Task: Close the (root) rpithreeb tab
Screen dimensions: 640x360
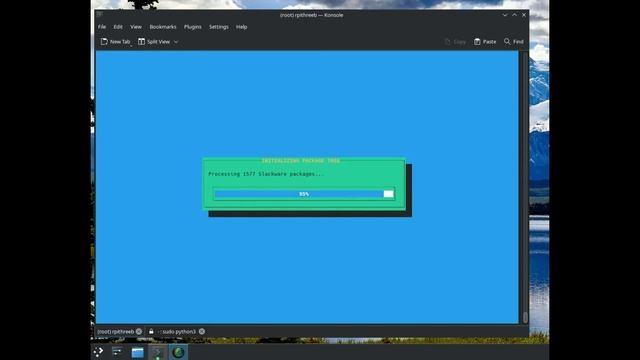Action: (139, 331)
